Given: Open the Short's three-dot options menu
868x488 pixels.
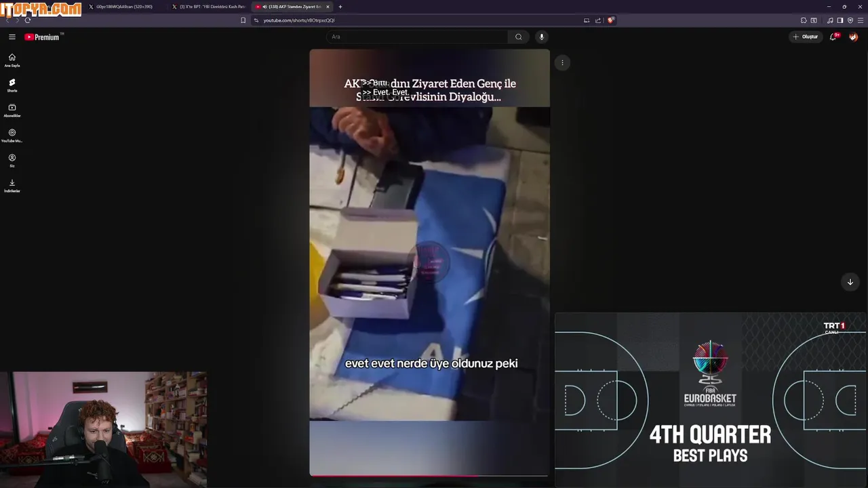Looking at the screenshot, I should (x=562, y=62).
